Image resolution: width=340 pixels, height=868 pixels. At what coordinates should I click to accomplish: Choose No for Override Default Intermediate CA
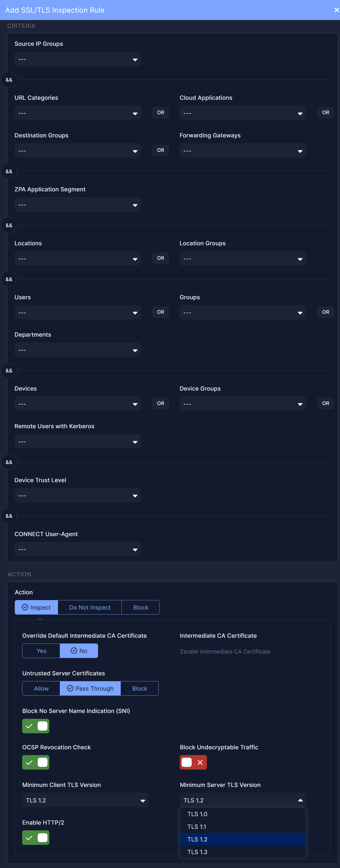(x=79, y=651)
